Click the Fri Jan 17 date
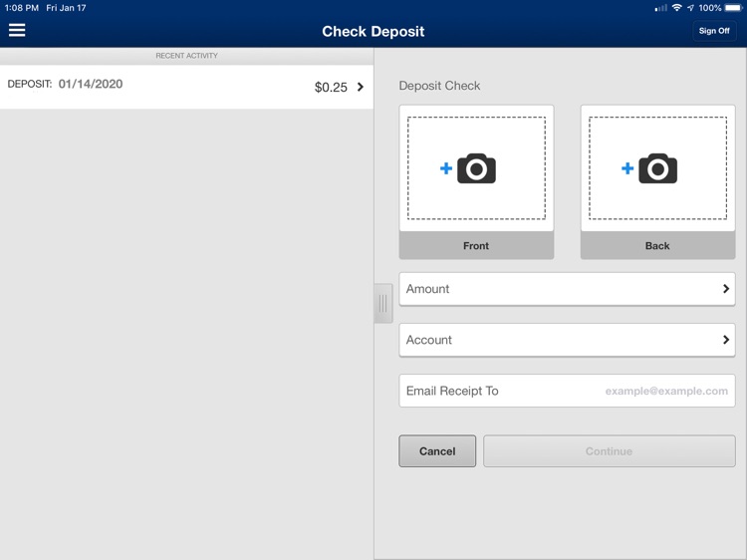This screenshot has height=560, width=747. (x=66, y=8)
